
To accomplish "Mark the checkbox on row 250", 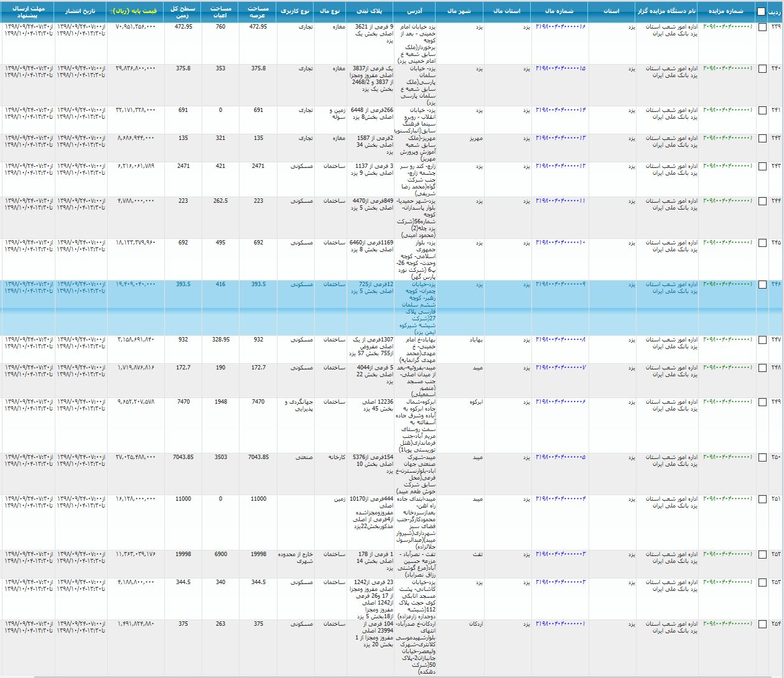I will coord(762,458).
